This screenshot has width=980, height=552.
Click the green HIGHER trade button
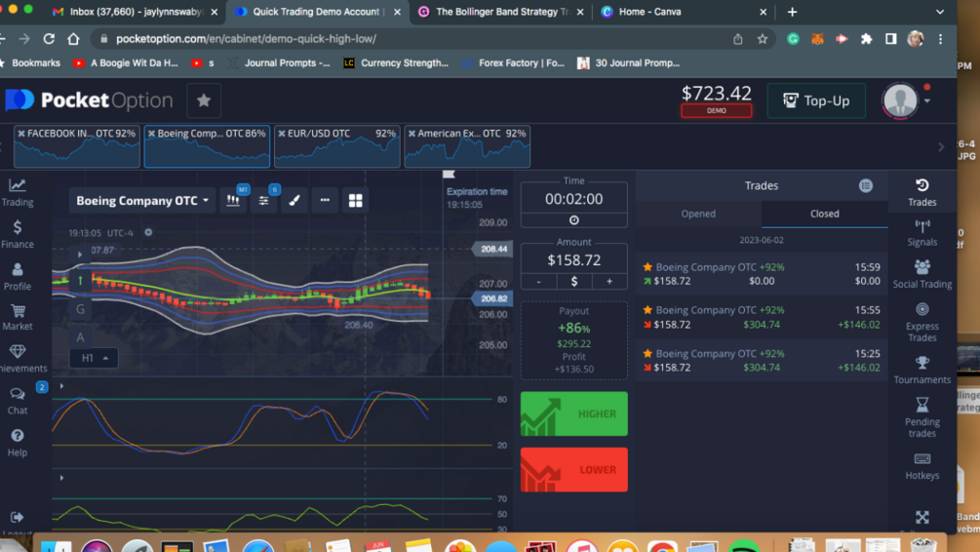pos(573,414)
